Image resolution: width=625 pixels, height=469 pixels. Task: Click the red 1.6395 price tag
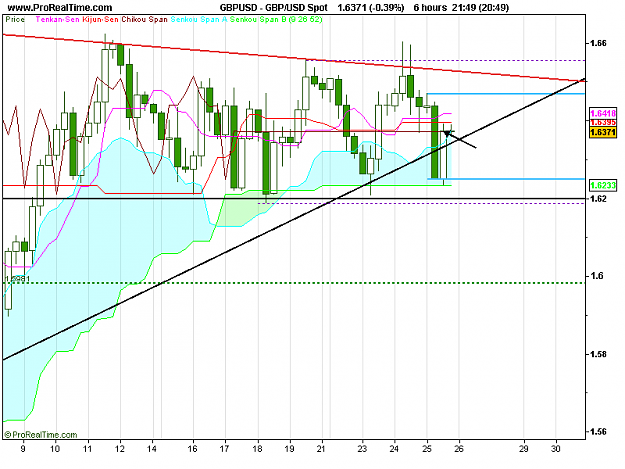(x=603, y=122)
